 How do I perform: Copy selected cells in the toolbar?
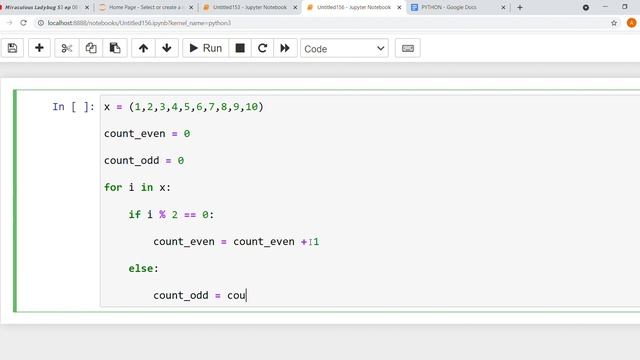91,48
